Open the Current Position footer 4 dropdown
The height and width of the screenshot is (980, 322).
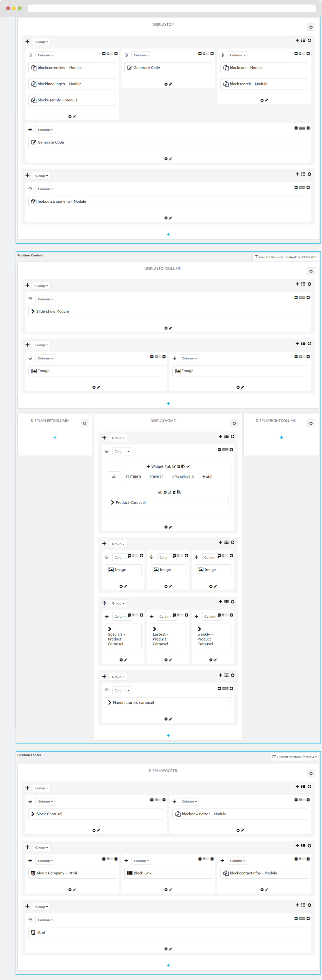[294, 757]
